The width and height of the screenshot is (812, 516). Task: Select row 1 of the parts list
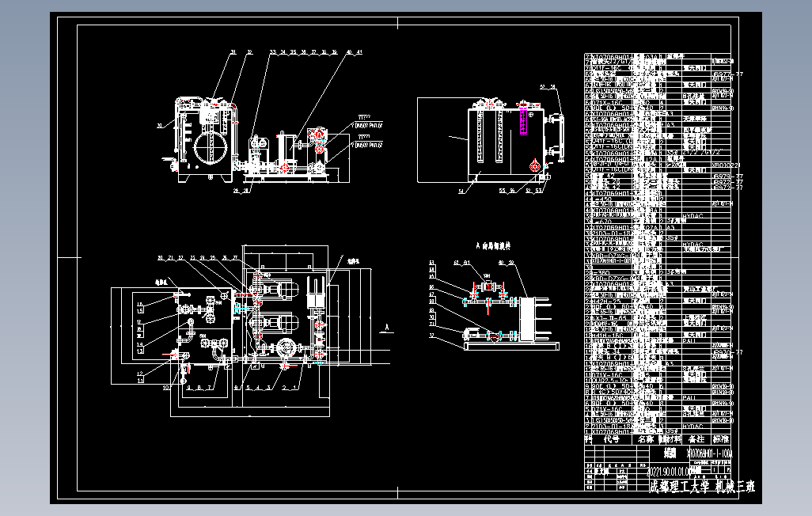(x=659, y=431)
